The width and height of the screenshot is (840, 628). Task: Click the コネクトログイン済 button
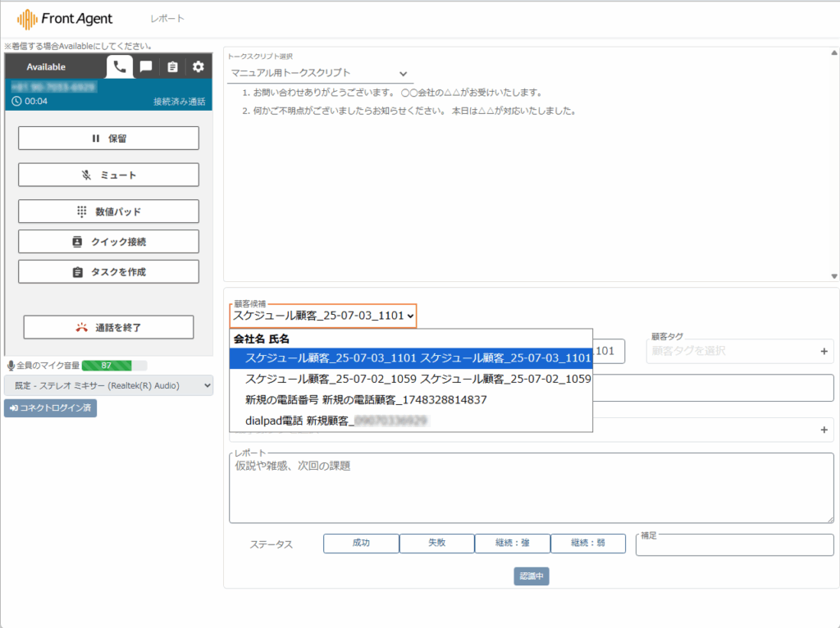click(x=50, y=407)
